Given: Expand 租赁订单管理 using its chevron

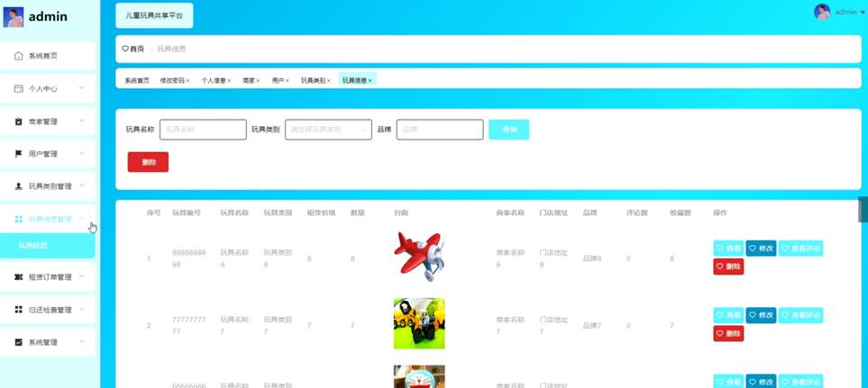Looking at the screenshot, I should tap(81, 276).
